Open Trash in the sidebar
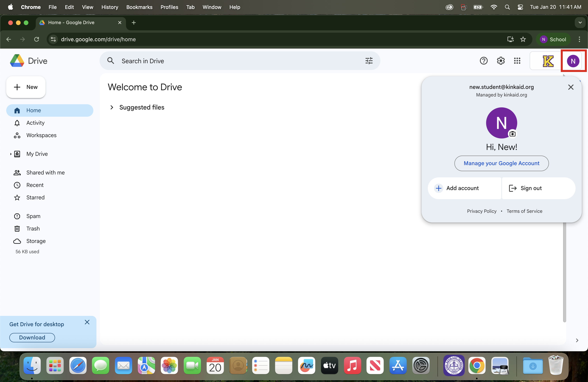This screenshot has width=588, height=382. pos(33,229)
